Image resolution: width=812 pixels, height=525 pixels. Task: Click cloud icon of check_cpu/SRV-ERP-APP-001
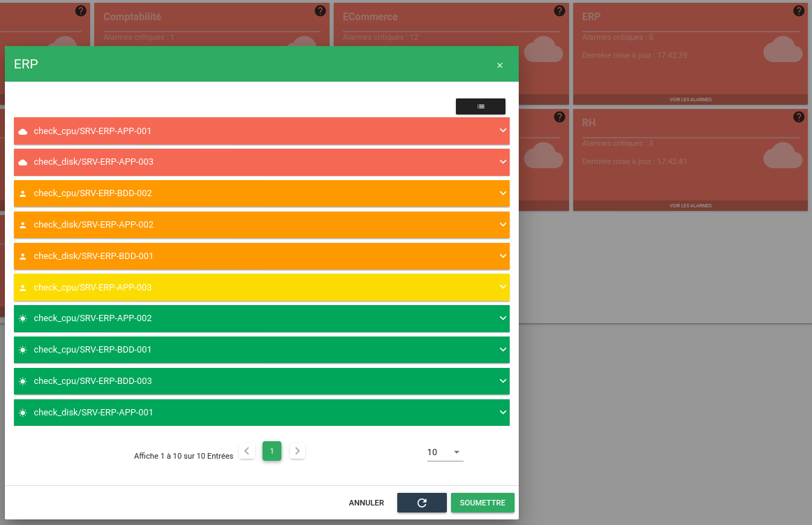(x=23, y=131)
